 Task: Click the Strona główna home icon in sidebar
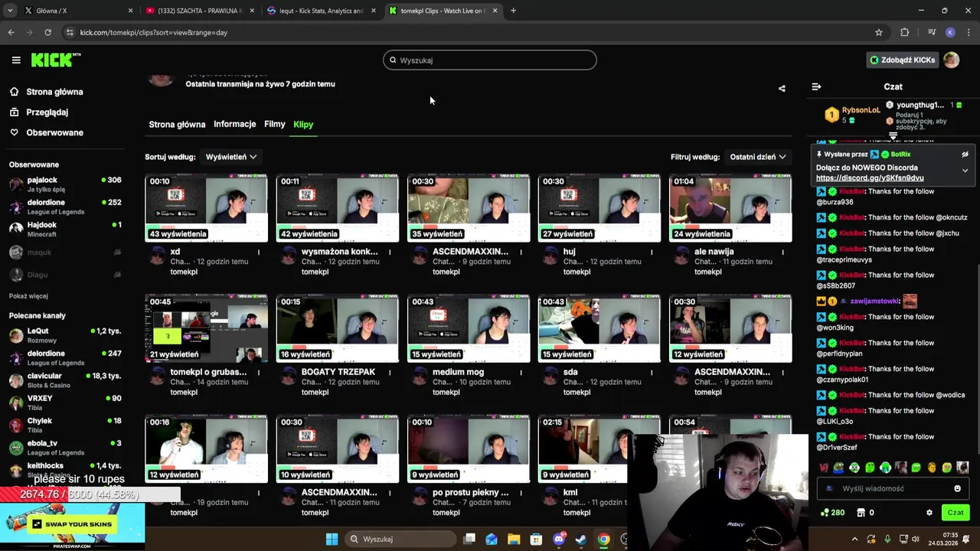(14, 92)
